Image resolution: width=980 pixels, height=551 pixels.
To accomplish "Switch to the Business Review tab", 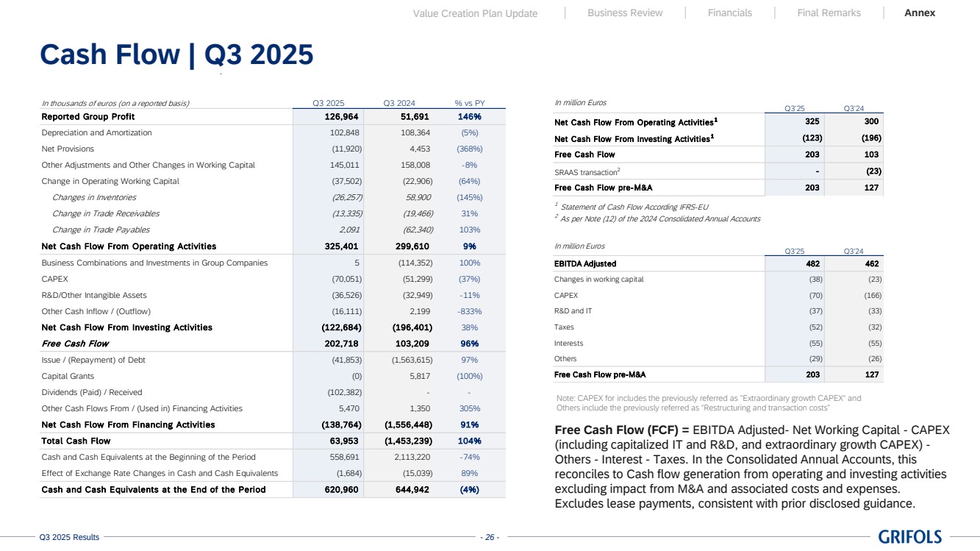I will pos(625,13).
